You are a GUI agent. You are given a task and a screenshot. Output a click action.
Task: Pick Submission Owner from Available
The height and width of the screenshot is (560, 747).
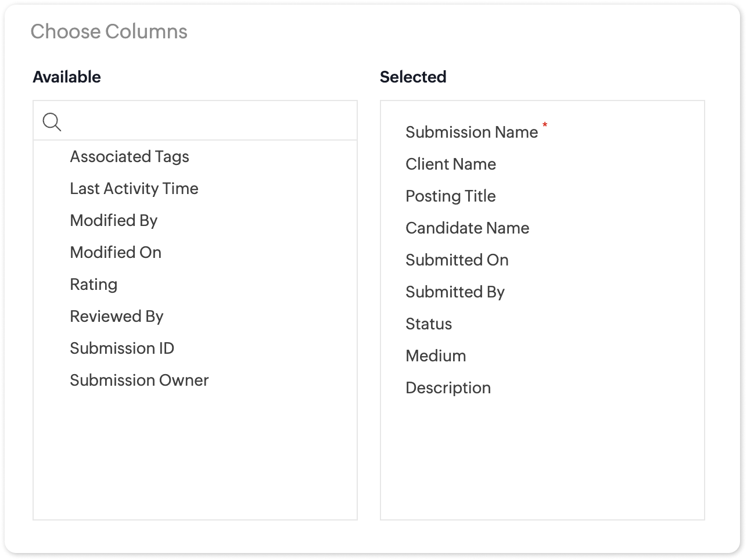(139, 380)
